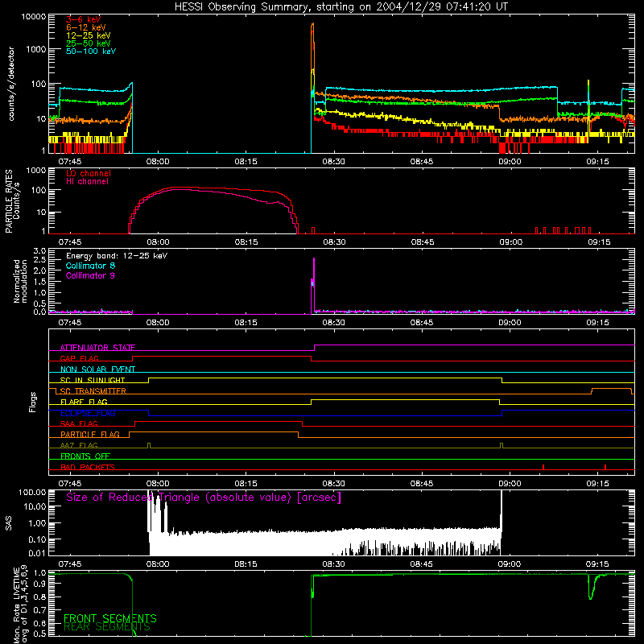Select the yellow 12-25 keV legend label
The height and width of the screenshot is (644, 644).
pyautogui.click(x=89, y=35)
